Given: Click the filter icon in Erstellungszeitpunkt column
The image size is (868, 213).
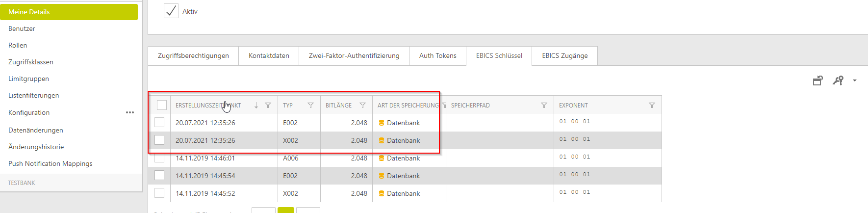Looking at the screenshot, I should [x=268, y=106].
